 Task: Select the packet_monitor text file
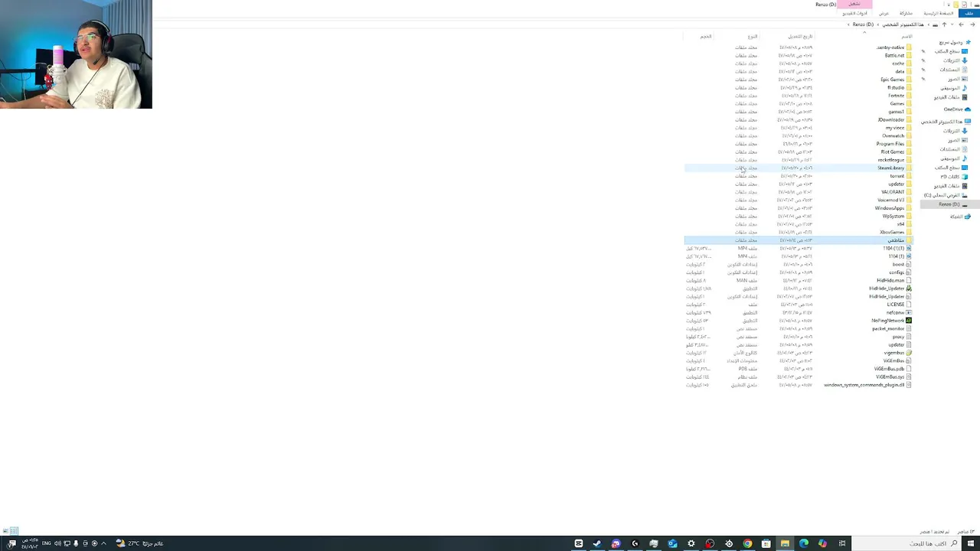tap(888, 328)
